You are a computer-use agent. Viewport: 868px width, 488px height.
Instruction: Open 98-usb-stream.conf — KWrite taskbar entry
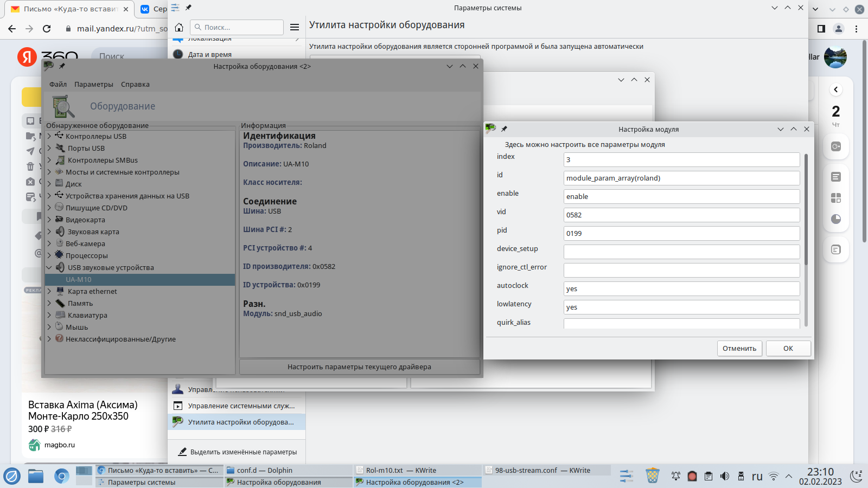pos(546,470)
